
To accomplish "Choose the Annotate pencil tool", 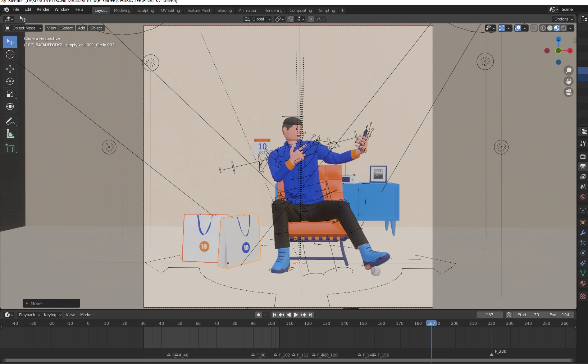I will click(10, 121).
